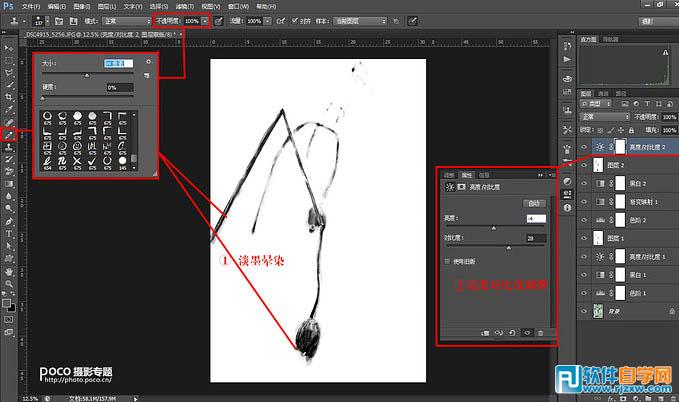
Task: Select the Rectangular Marquee tool
Action: 9,60
